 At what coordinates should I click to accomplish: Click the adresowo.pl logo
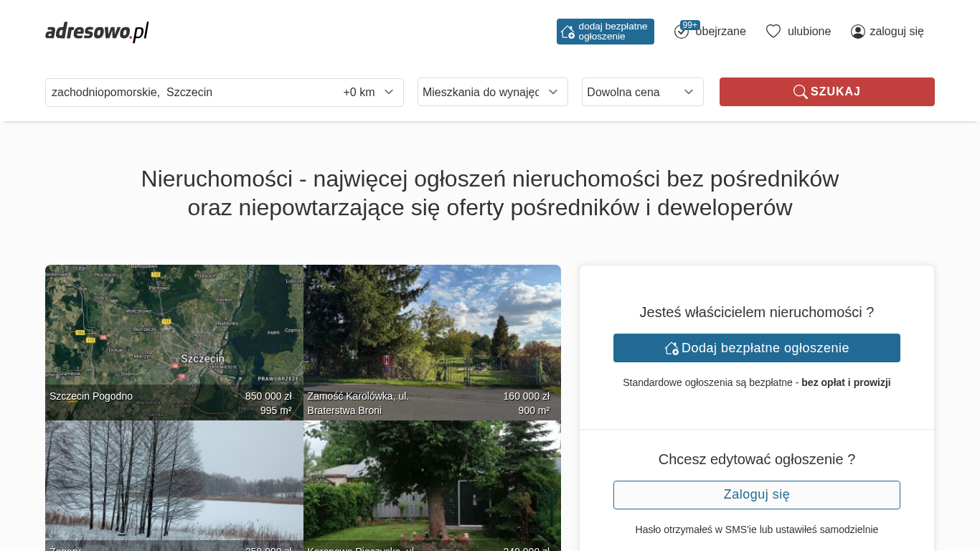coord(97,32)
